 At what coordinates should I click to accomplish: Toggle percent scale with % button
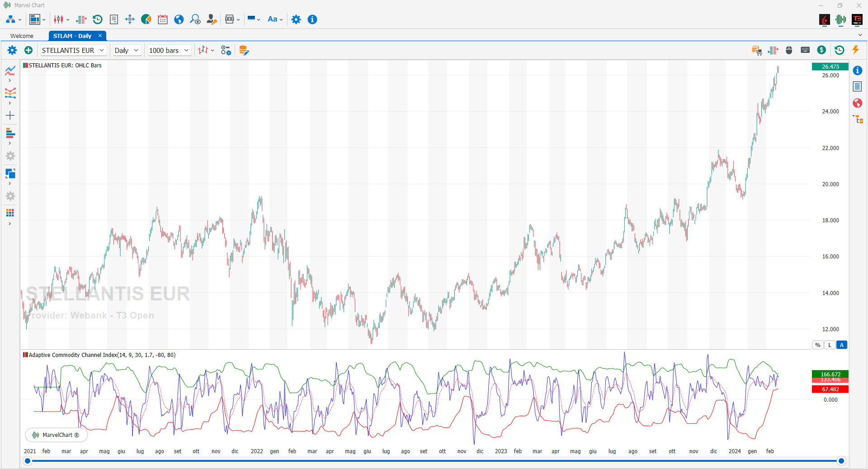pyautogui.click(x=818, y=345)
